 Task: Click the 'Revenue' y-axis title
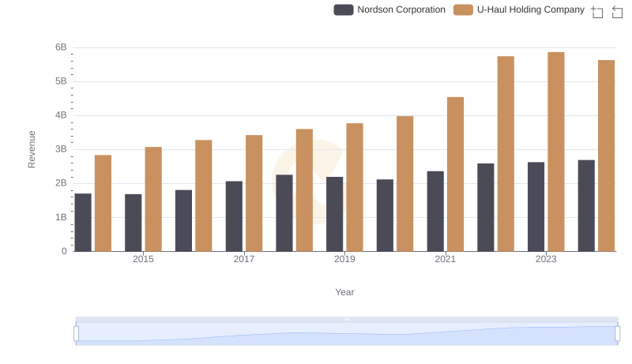32,149
